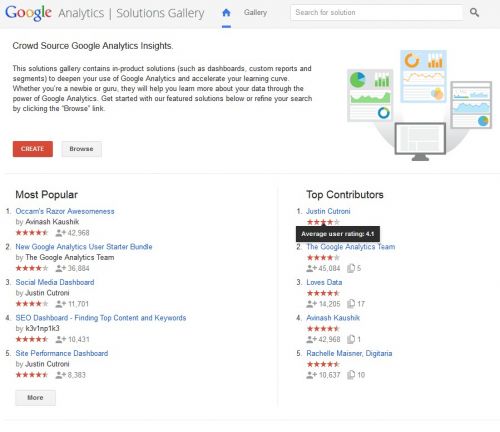Click user-import icon next to 36,884
This screenshot has height=432, width=500.
60,268
